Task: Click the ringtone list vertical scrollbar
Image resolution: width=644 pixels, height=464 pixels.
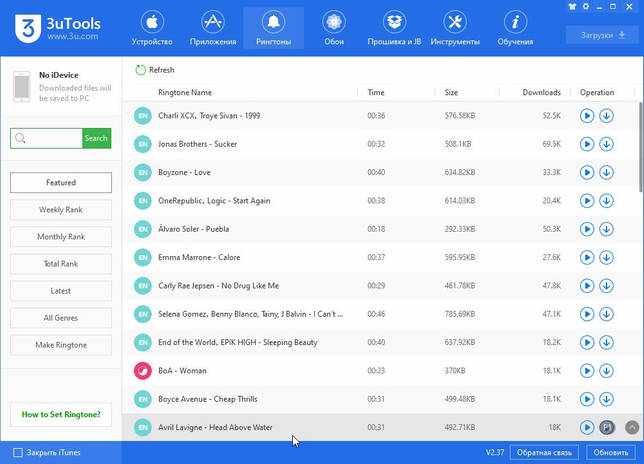Action: [641, 146]
